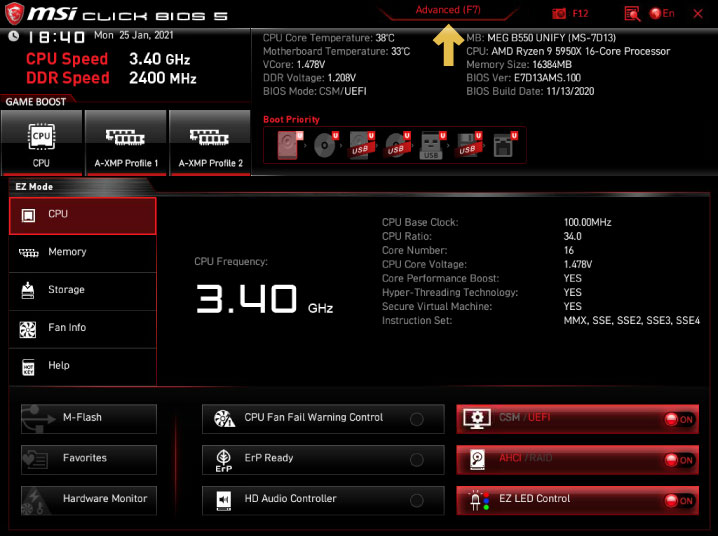Close the BIOS with the X icon
Viewport: 718px width, 536px height.
point(698,14)
